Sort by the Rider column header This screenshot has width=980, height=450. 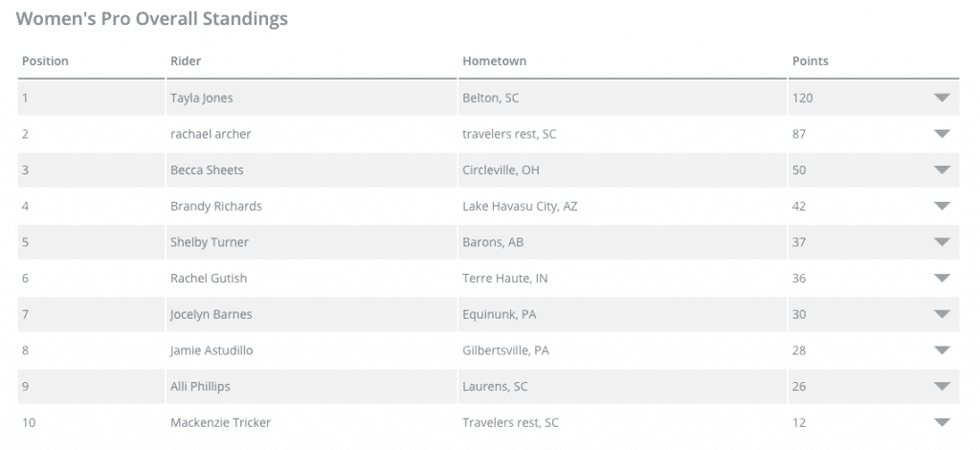click(186, 61)
